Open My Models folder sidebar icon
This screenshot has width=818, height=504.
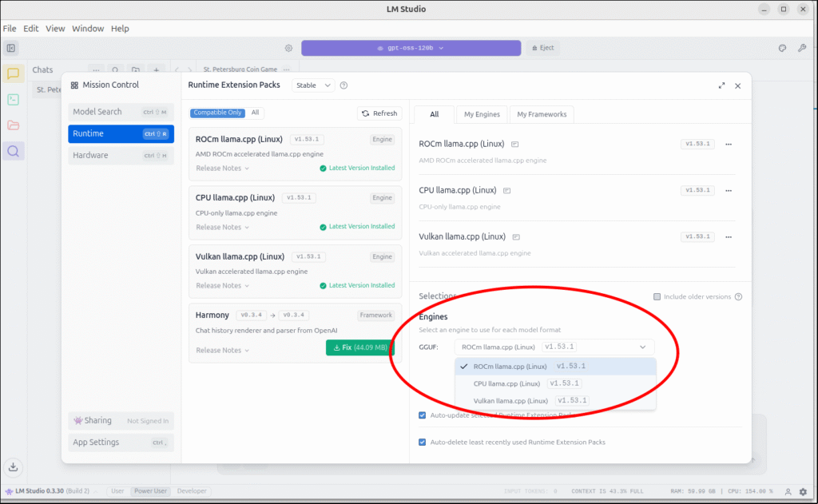click(13, 125)
